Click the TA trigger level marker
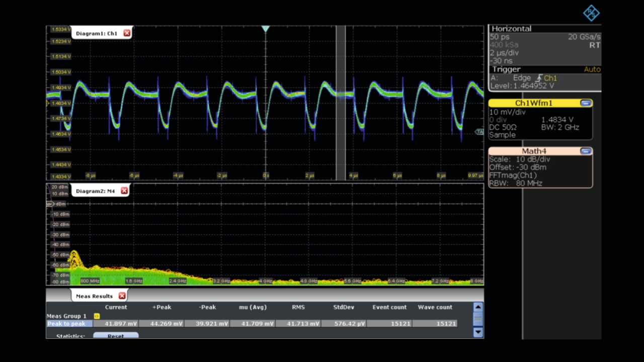This screenshot has height=362, width=644. tap(479, 132)
